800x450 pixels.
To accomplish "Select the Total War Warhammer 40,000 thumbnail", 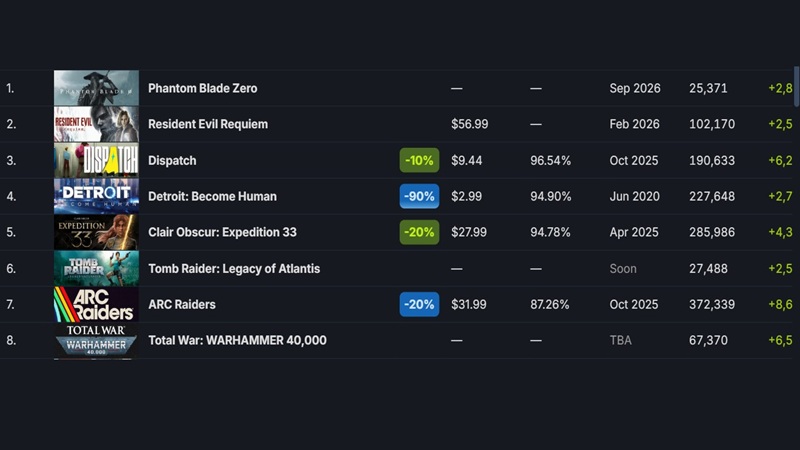I will (x=96, y=340).
